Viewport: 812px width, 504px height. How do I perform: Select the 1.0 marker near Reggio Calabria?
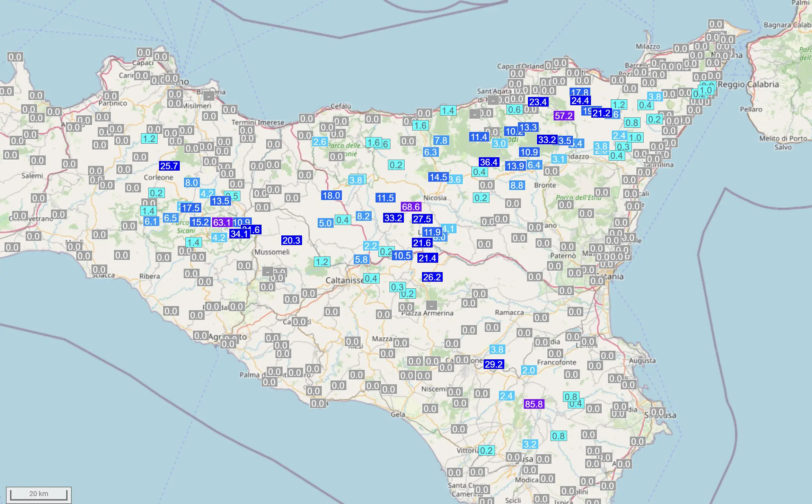coord(706,91)
